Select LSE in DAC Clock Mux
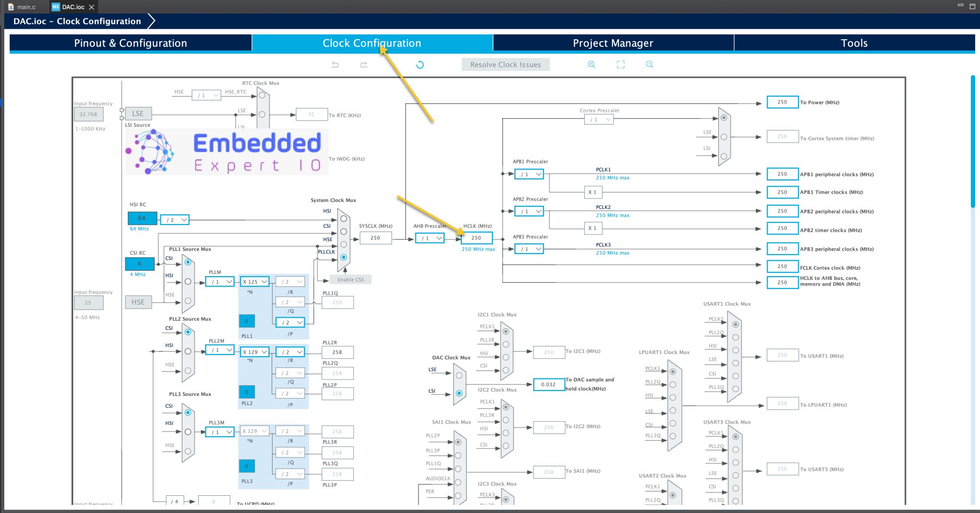980x513 pixels. click(459, 376)
